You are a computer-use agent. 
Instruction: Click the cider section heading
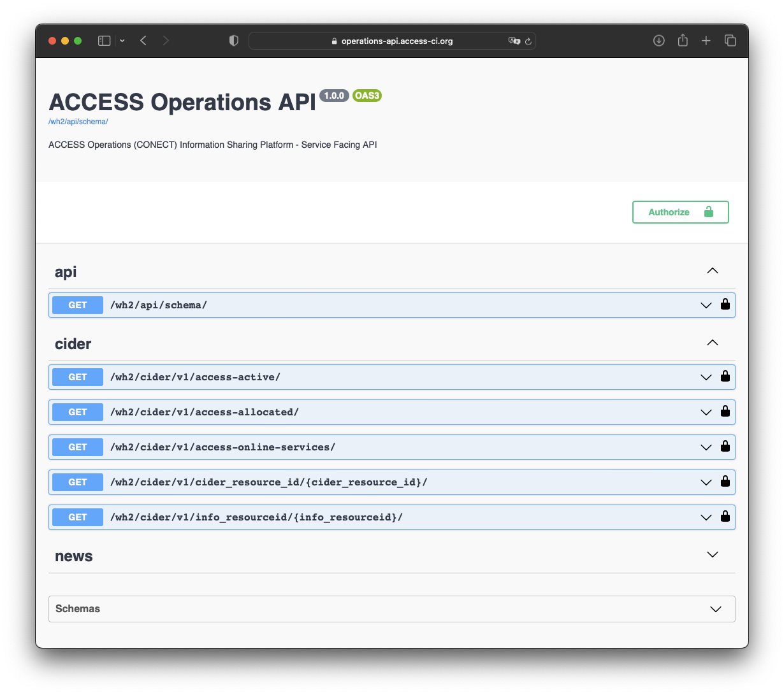point(73,344)
